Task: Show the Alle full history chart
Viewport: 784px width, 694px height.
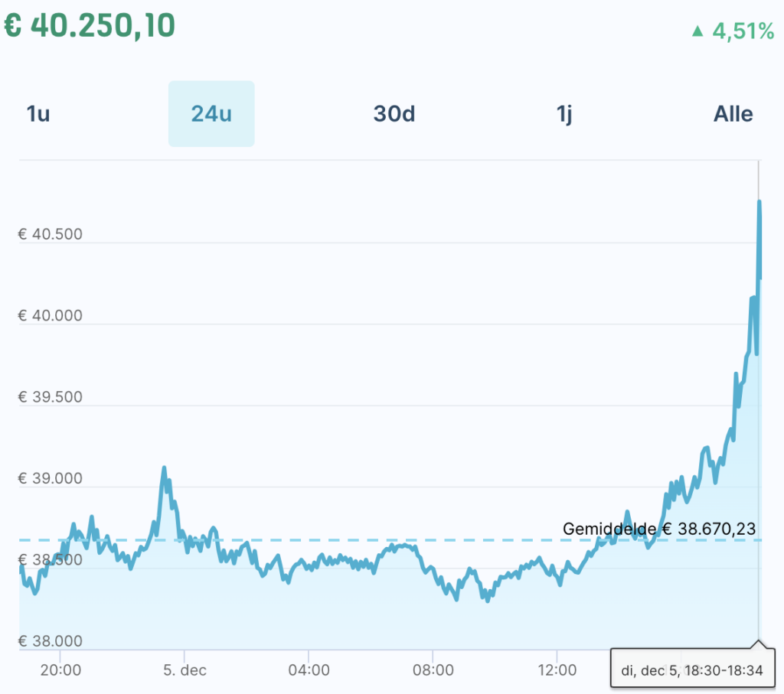Action: pyautogui.click(x=733, y=113)
